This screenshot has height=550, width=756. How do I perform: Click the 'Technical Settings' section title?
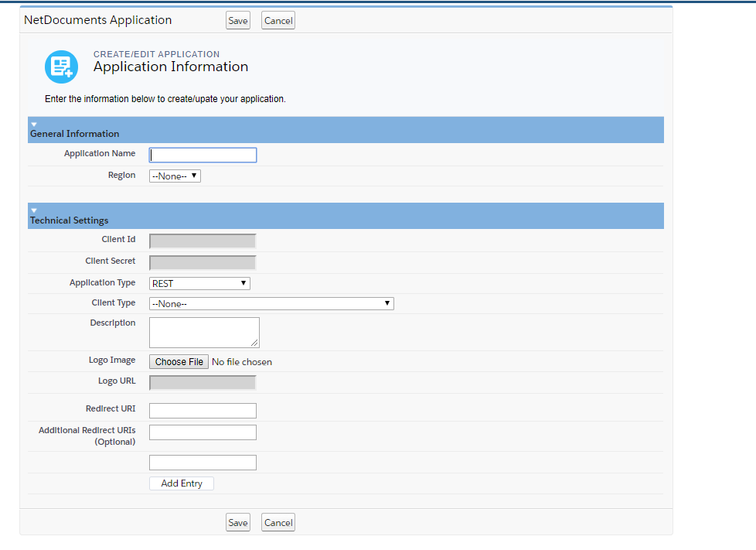(x=70, y=220)
